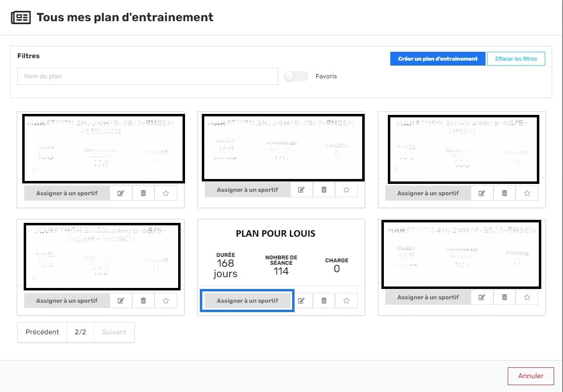Enable the Favoris filter toggle
The height and width of the screenshot is (392, 563).
tap(296, 76)
